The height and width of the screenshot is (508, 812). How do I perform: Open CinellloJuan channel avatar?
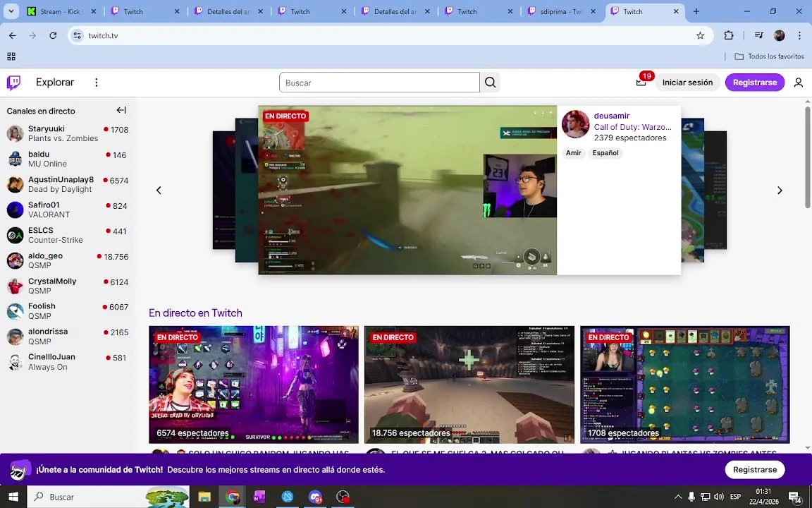point(15,362)
